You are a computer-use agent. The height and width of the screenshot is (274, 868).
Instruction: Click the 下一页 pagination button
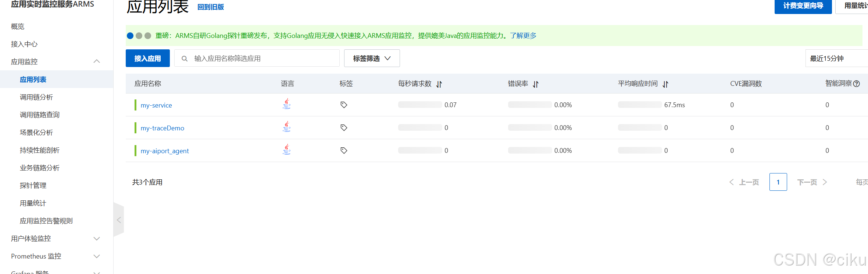(x=812, y=182)
